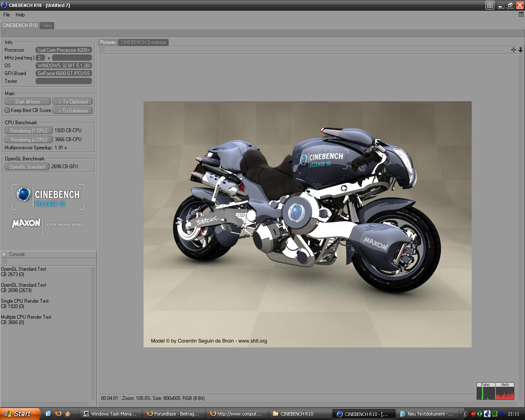Image resolution: width=525 pixels, height=420 pixels.
Task: Switch to Neu Textdokument in taskbar
Action: tap(427, 414)
